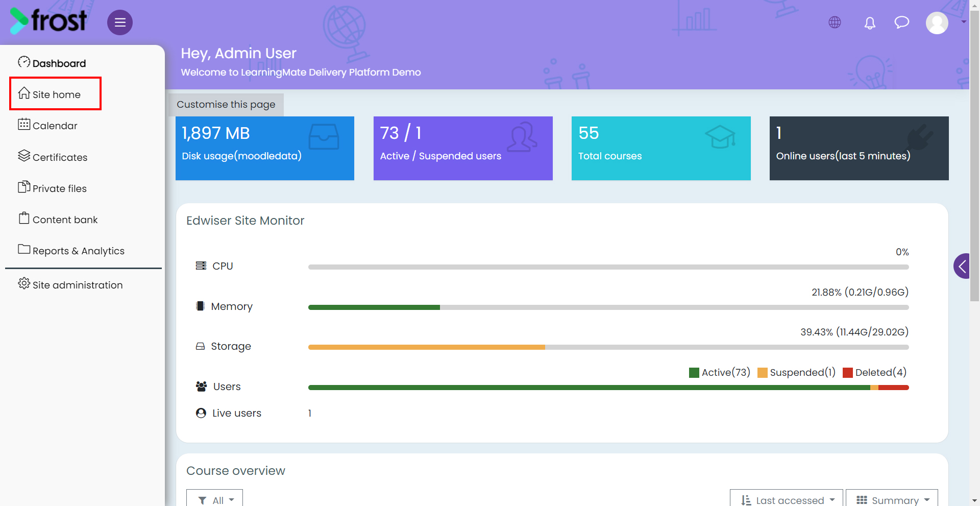Expand the user menu dropdown arrow
This screenshot has height=506, width=980.
[964, 22]
